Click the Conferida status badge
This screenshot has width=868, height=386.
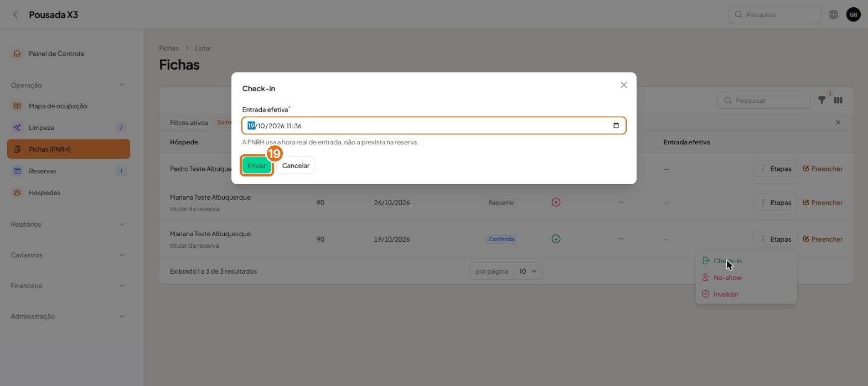[x=501, y=239]
